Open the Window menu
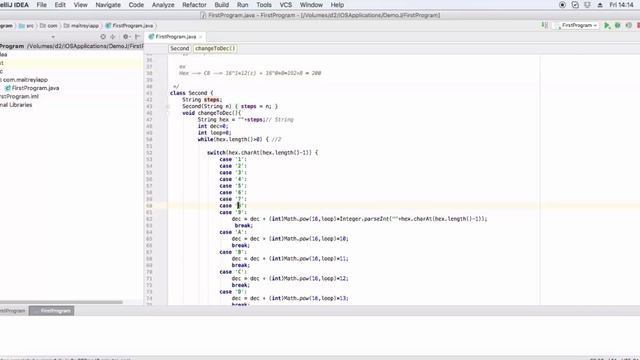This screenshot has height=360, width=640. 311,5
